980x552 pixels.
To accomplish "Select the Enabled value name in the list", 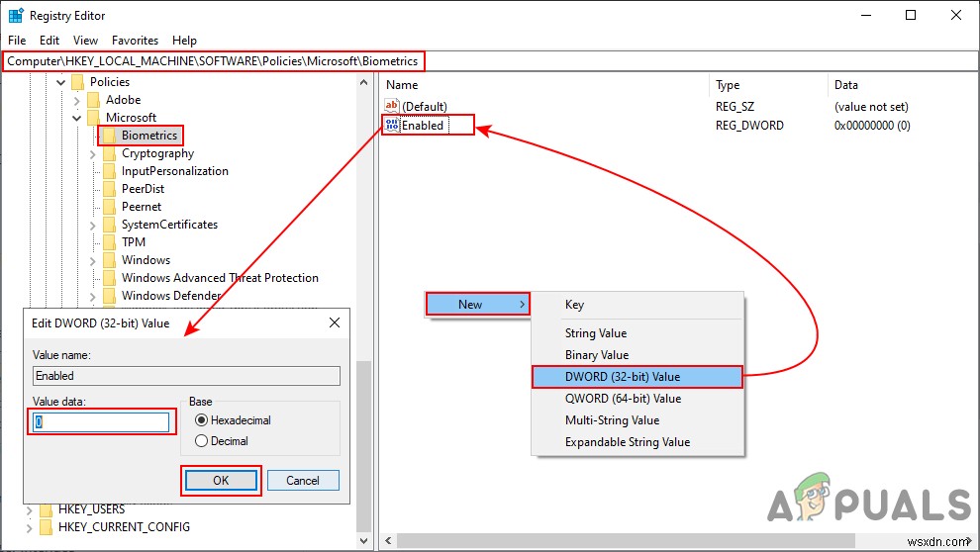I will click(x=423, y=125).
